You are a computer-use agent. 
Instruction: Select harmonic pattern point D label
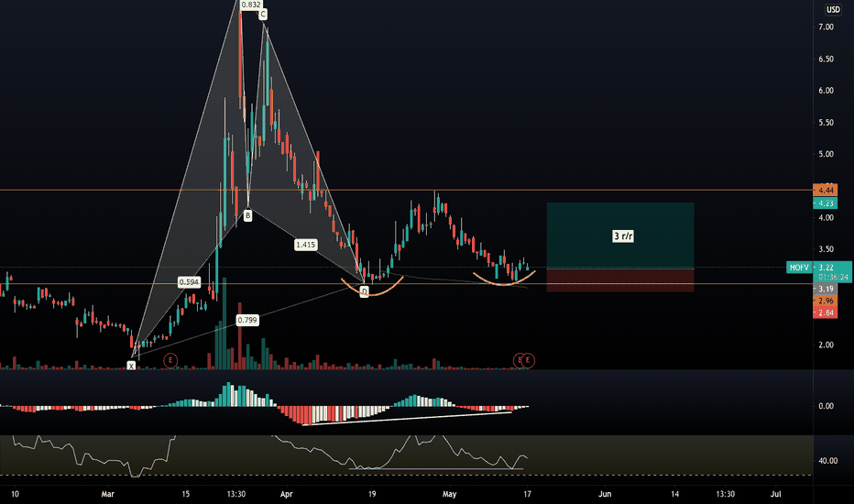point(365,291)
